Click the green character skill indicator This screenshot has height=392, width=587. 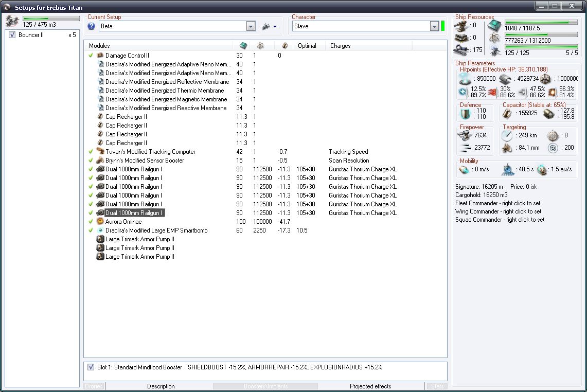pos(443,26)
